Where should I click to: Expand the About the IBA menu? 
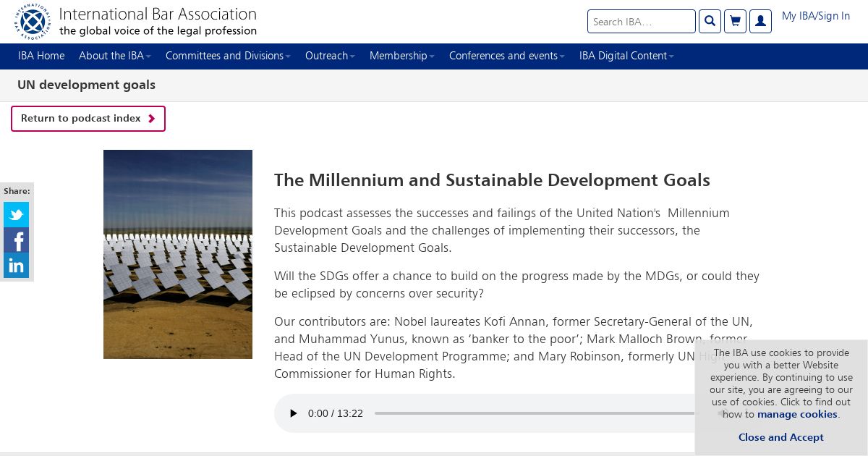115,56
